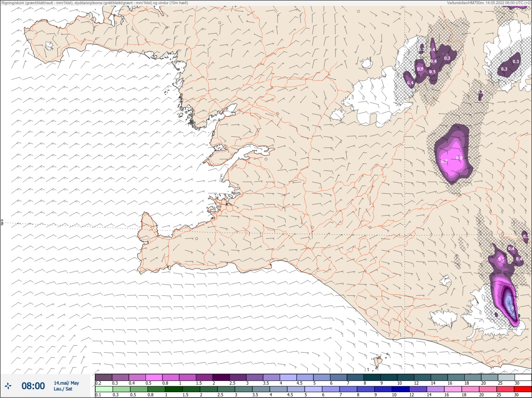Screen dimensions: 532x398
Task: Click the '4.5' label under the upper legend
Action: [x=299, y=383]
